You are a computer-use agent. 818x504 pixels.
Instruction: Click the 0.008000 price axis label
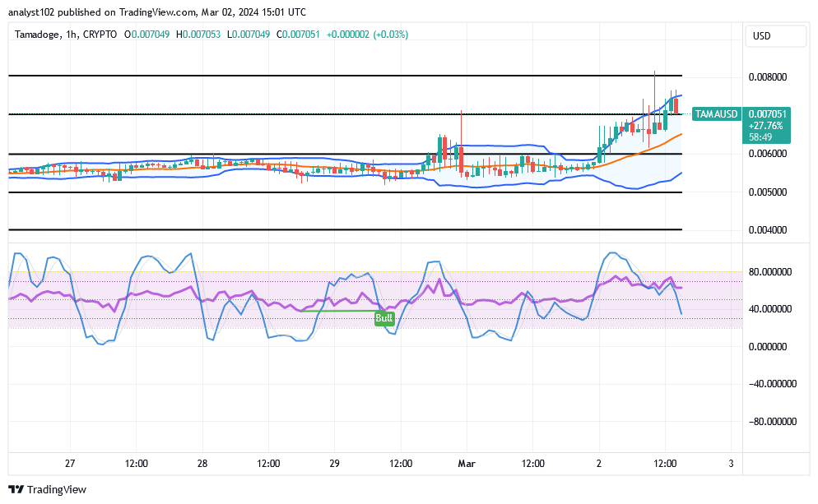tap(768, 77)
